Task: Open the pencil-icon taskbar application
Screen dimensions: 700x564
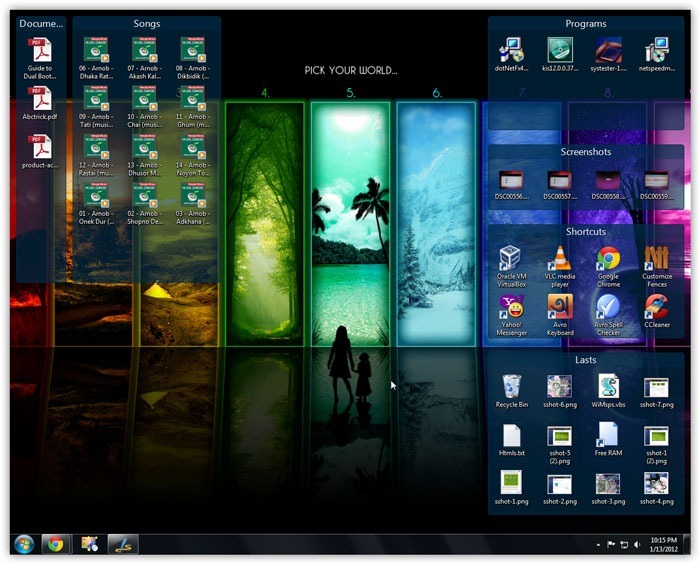Action: point(123,544)
